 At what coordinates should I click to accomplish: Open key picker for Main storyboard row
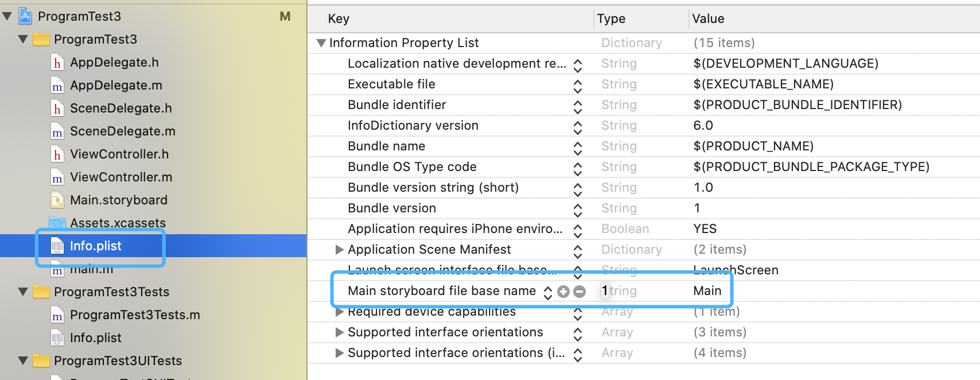click(548, 292)
